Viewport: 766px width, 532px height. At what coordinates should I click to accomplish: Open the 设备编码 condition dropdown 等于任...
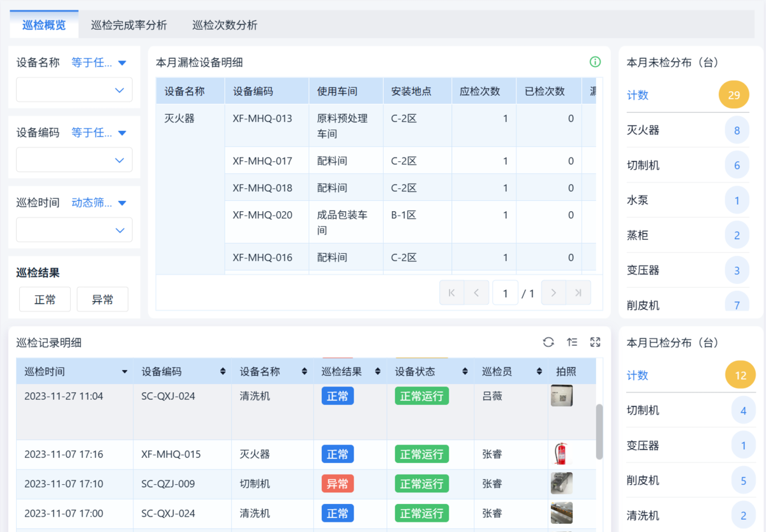[98, 133]
